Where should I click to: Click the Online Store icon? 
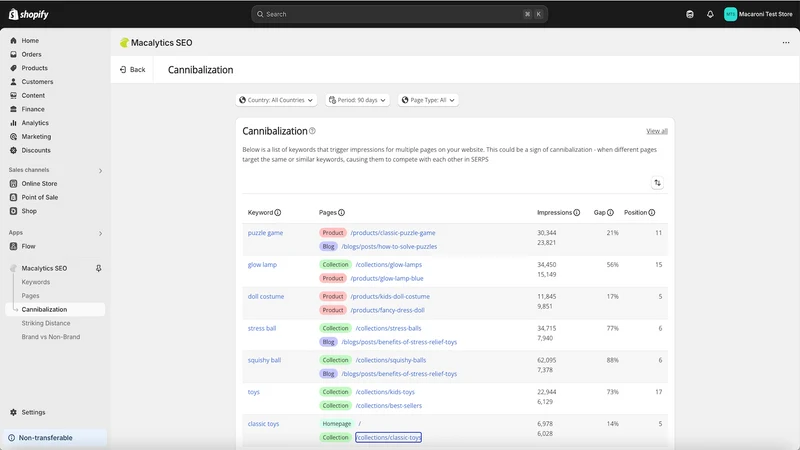point(13,184)
